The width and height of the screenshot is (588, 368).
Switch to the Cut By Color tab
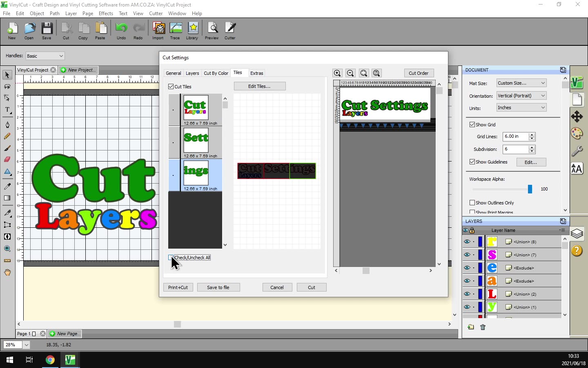pyautogui.click(x=216, y=73)
